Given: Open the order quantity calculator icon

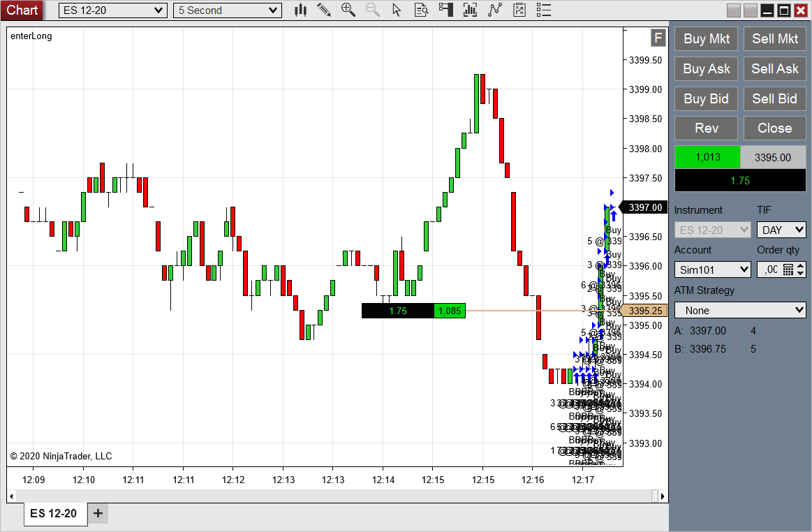Looking at the screenshot, I should [x=788, y=269].
